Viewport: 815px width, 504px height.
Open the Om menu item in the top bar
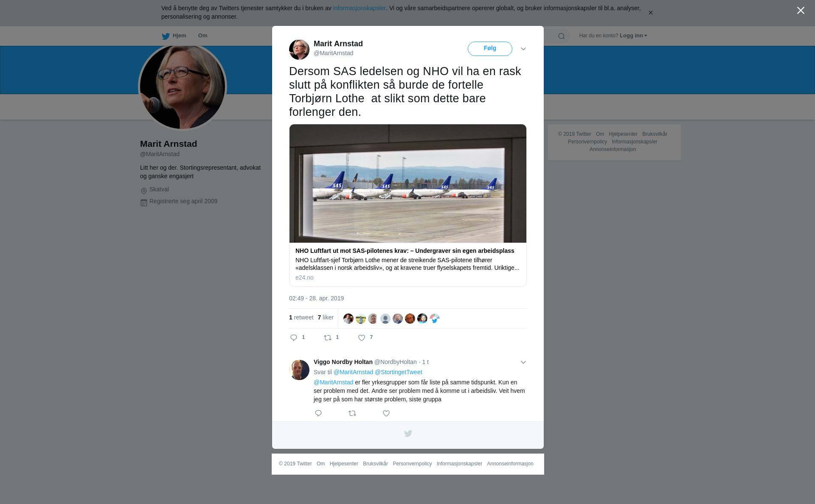[202, 36]
